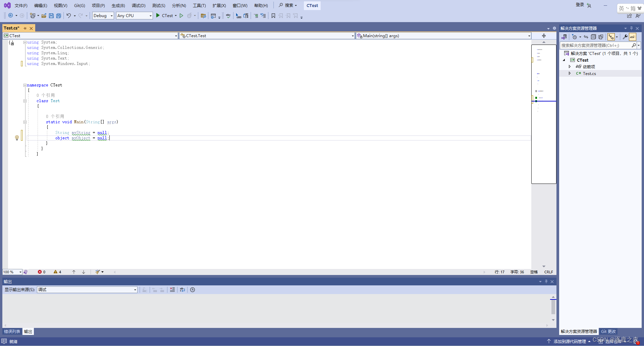Sync with active document in Solution Explorer
Image resolution: width=644 pixels, height=346 pixels.
coord(586,37)
